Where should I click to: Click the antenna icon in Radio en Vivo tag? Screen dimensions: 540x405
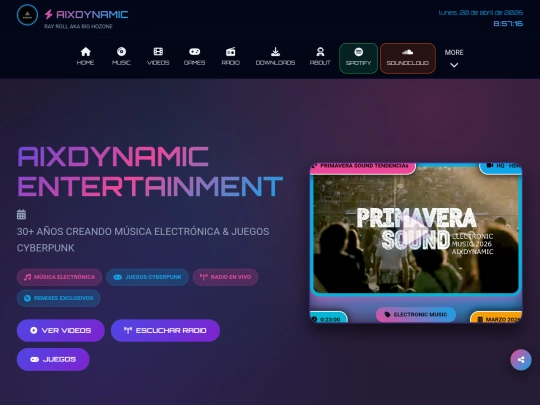coord(204,277)
